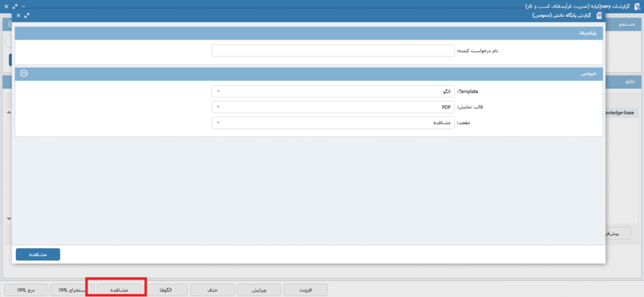Open the Template dropdown showing الگو
The height and width of the screenshot is (297, 644).
pyautogui.click(x=332, y=92)
